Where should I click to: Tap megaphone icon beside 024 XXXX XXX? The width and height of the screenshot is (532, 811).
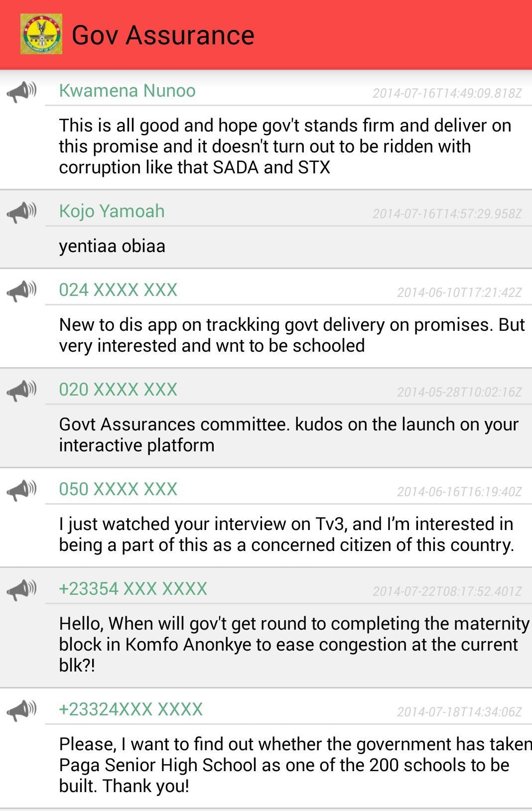pos(22,291)
